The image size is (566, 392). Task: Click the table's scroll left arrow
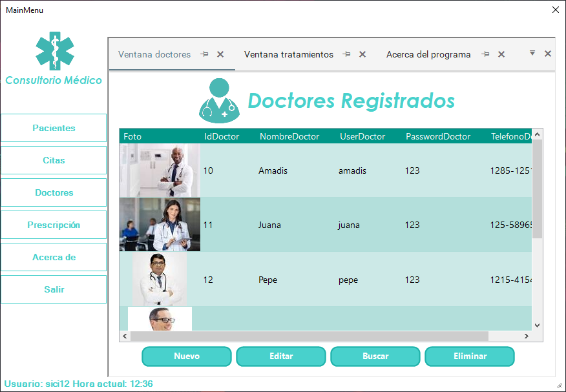[125, 336]
